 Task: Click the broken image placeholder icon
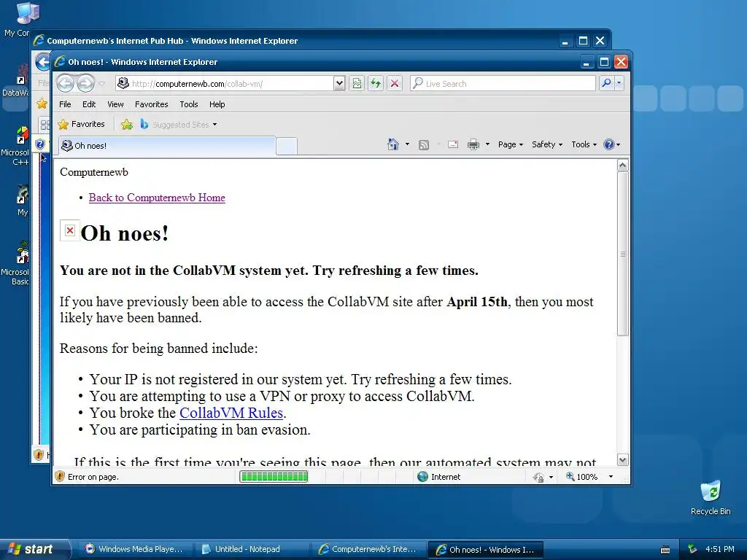(70, 230)
